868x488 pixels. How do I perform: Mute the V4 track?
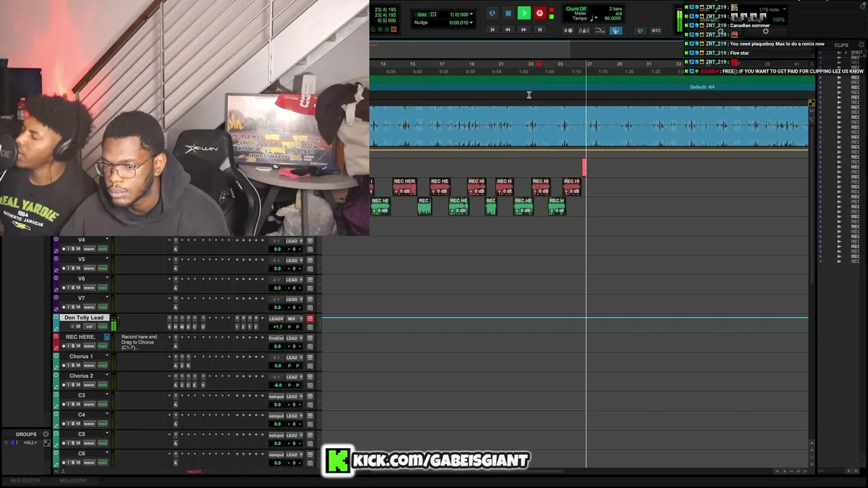78,249
